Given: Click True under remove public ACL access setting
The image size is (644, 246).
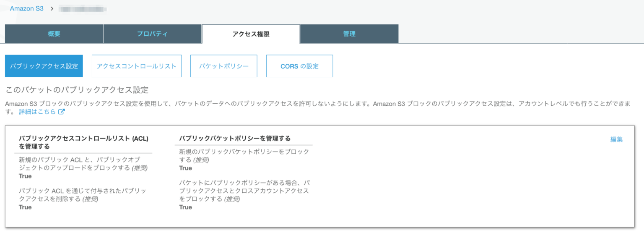Looking at the screenshot, I should click(x=25, y=207).
